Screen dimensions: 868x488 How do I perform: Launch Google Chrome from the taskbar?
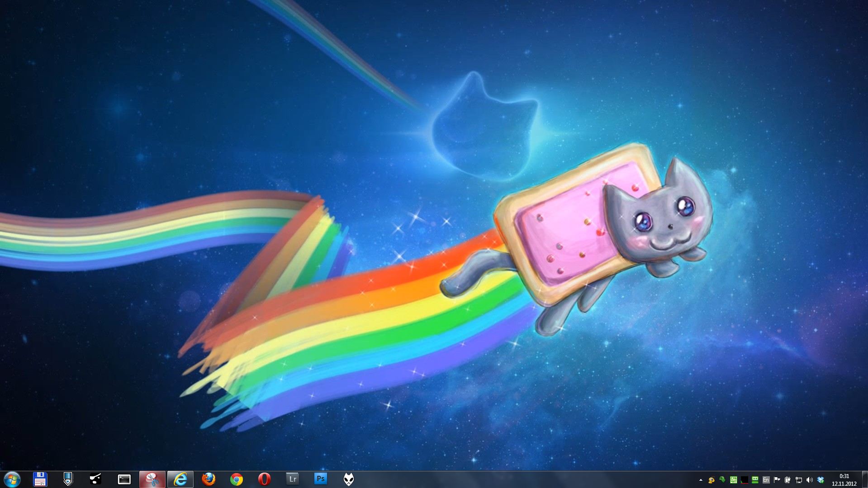[x=236, y=479]
